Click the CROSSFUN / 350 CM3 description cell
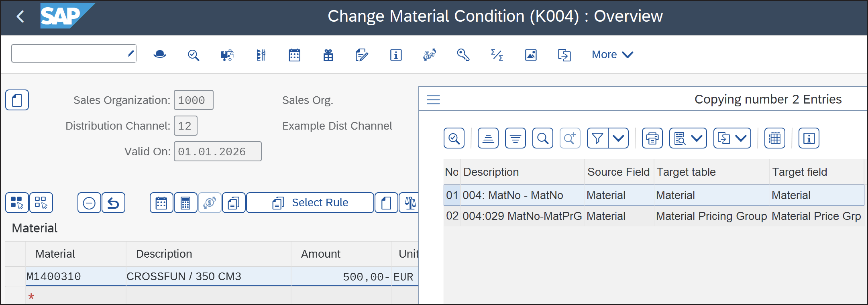 pos(208,277)
